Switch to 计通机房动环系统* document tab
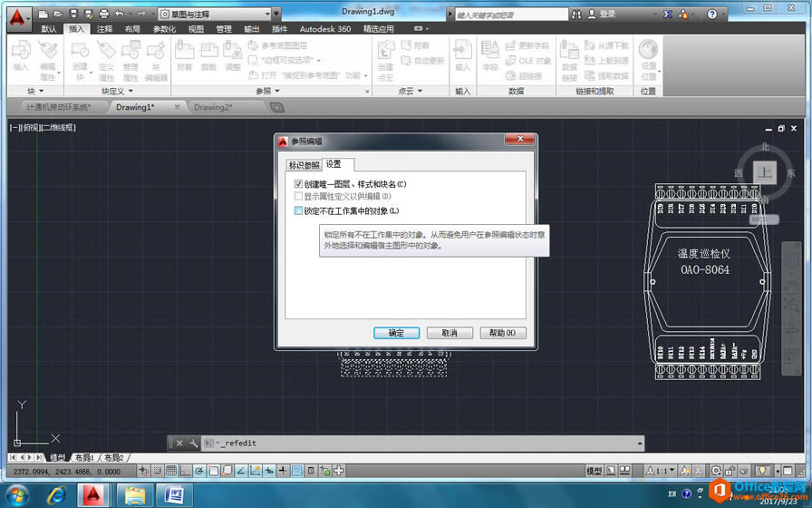Screen dimensions: 812x508 point(58,107)
